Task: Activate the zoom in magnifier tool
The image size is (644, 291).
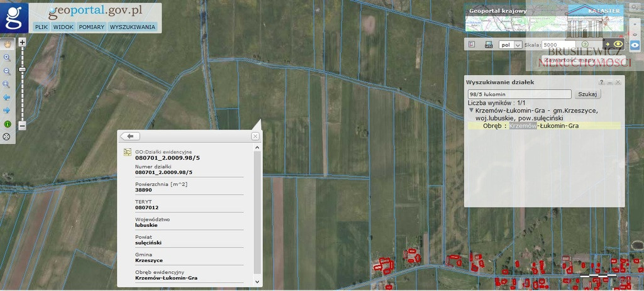Action: [6, 57]
